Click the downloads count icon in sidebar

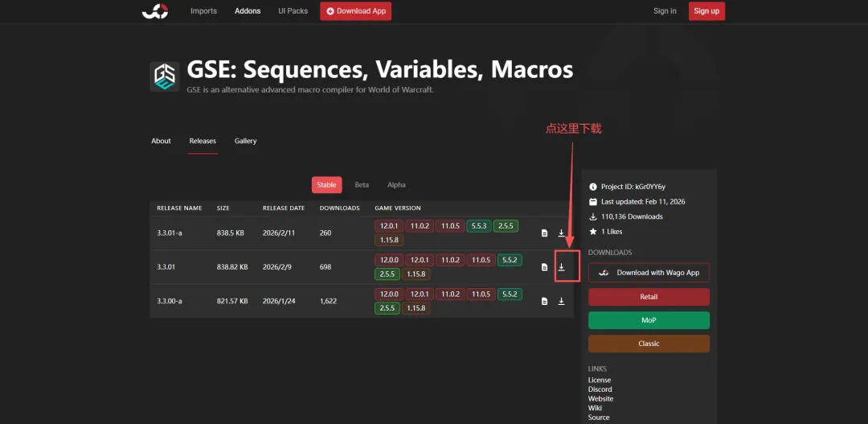pos(593,216)
